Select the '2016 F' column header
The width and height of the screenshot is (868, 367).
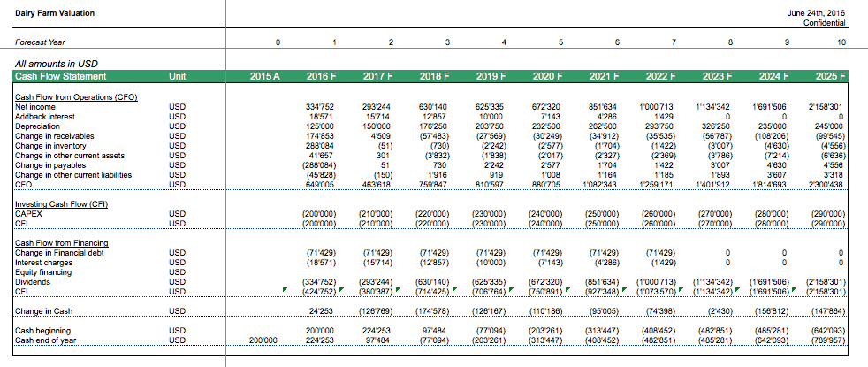pyautogui.click(x=321, y=76)
